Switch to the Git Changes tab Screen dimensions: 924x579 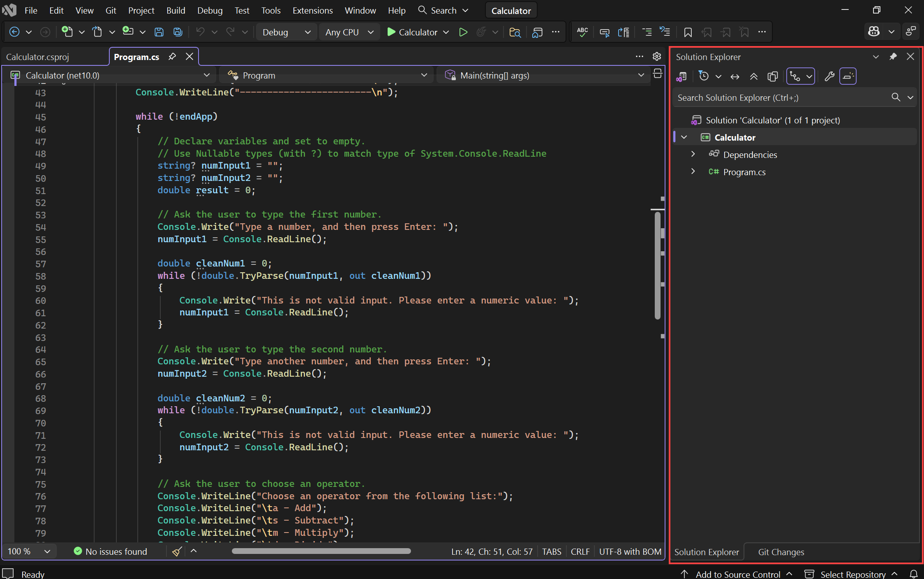pyautogui.click(x=781, y=551)
